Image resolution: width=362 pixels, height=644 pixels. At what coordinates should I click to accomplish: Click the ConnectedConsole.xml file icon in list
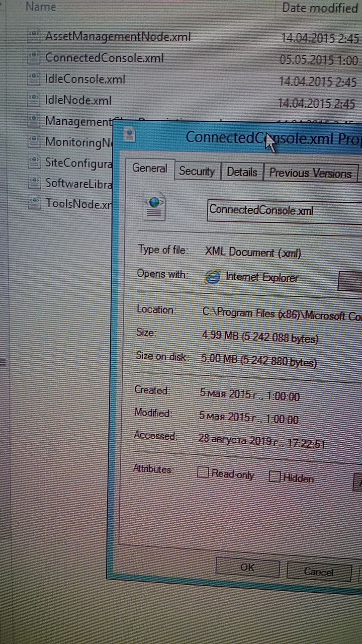[x=34, y=57]
